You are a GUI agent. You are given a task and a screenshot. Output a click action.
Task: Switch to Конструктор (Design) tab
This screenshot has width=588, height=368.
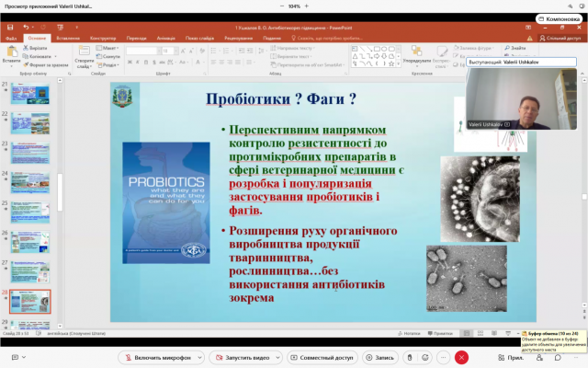[x=103, y=39]
